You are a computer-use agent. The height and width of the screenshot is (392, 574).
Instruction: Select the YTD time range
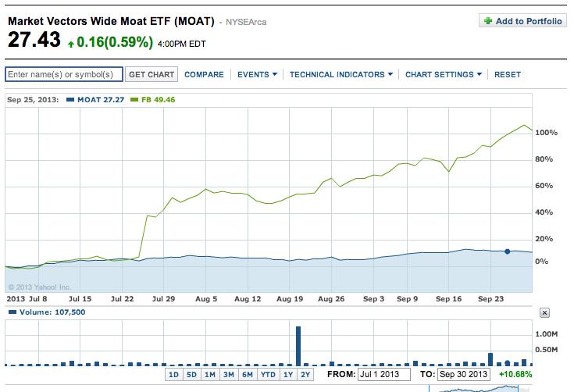[x=268, y=375]
